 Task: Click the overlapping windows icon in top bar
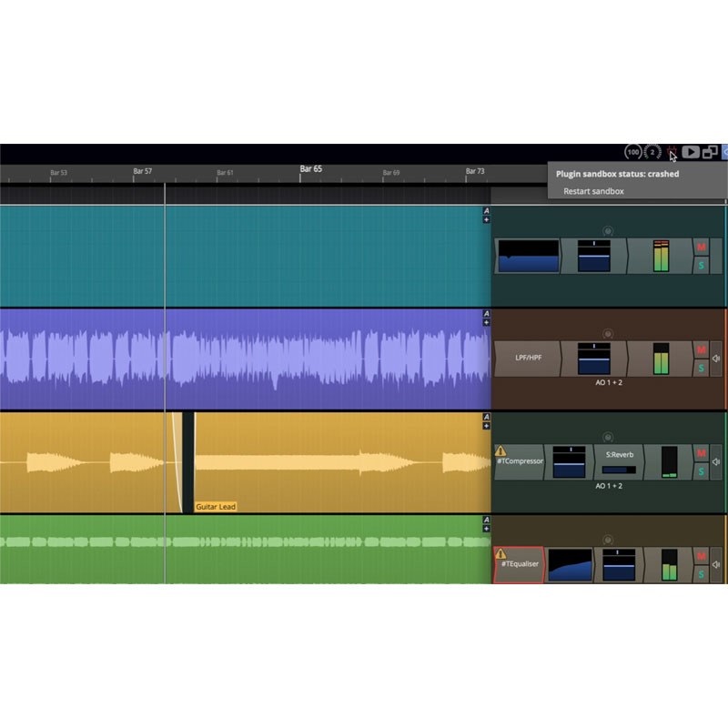[x=710, y=152]
